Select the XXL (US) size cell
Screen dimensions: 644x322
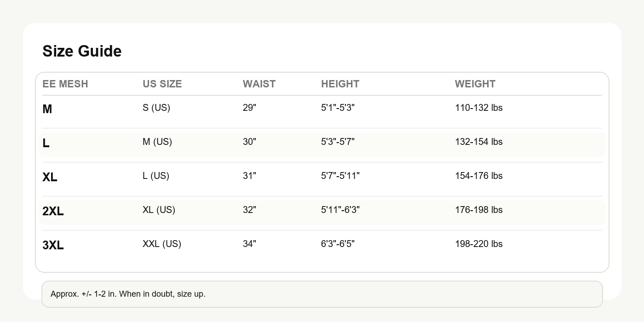161,244
